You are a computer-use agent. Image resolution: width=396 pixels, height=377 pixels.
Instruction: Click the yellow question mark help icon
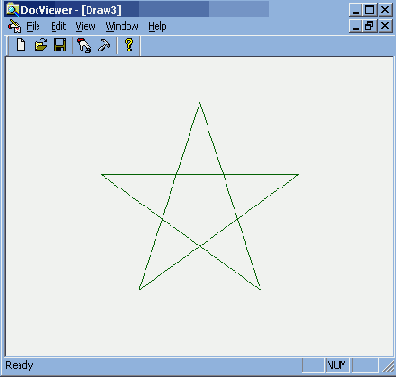click(129, 45)
